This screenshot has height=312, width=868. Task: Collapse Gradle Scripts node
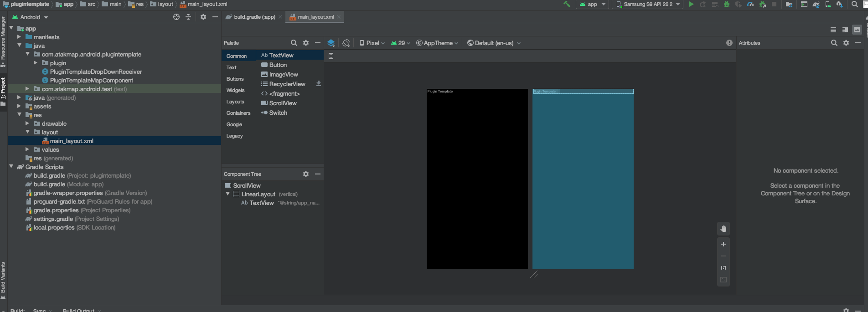click(x=11, y=167)
